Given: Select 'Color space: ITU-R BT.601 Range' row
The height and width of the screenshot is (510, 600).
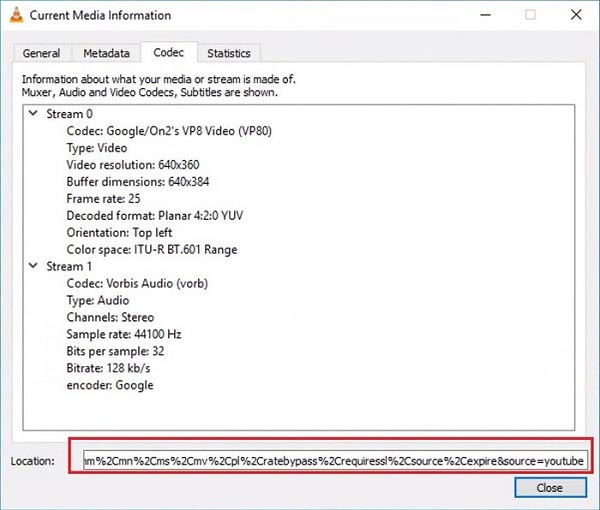Looking at the screenshot, I should 152,249.
